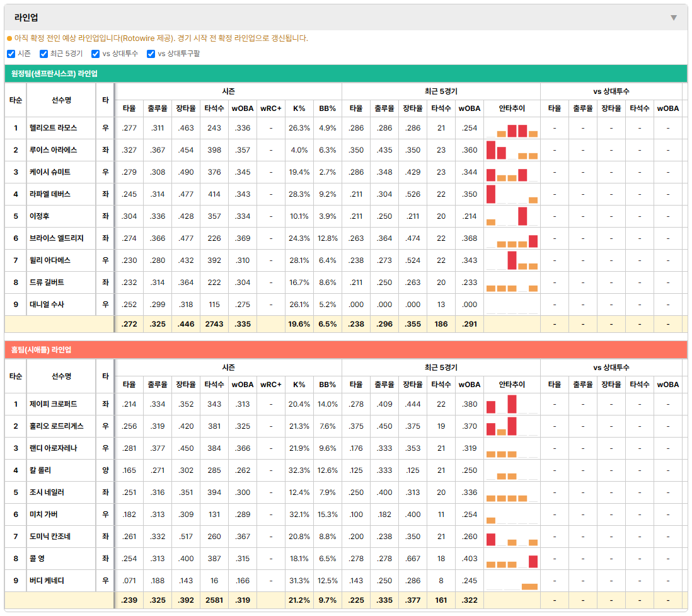Open player 이정후's name
Image resolution: width=692 pixels, height=616 pixels.
[x=39, y=216]
